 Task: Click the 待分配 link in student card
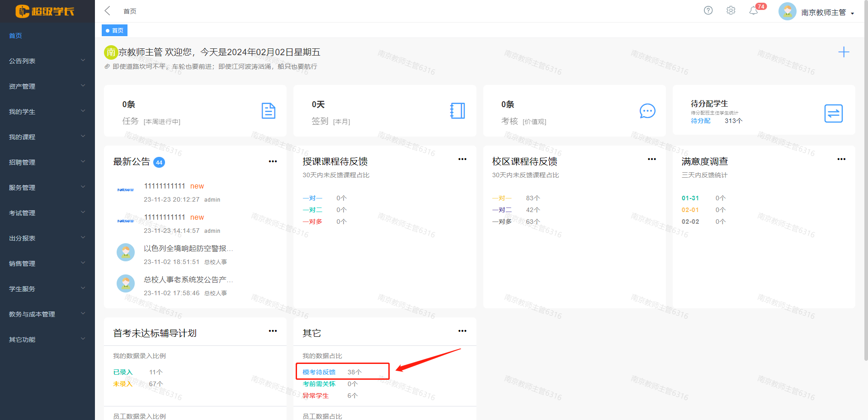[x=700, y=121]
